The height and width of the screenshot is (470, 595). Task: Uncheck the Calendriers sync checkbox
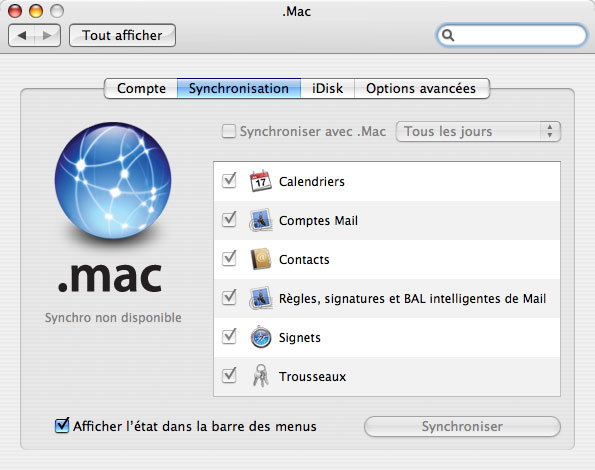pyautogui.click(x=229, y=180)
